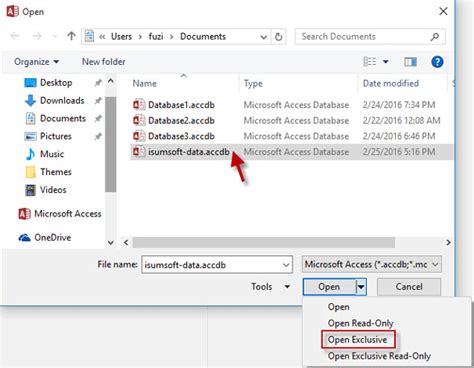The height and width of the screenshot is (368, 474).
Task: Open Microsoft Access in the navigation pane
Action: pos(60,214)
